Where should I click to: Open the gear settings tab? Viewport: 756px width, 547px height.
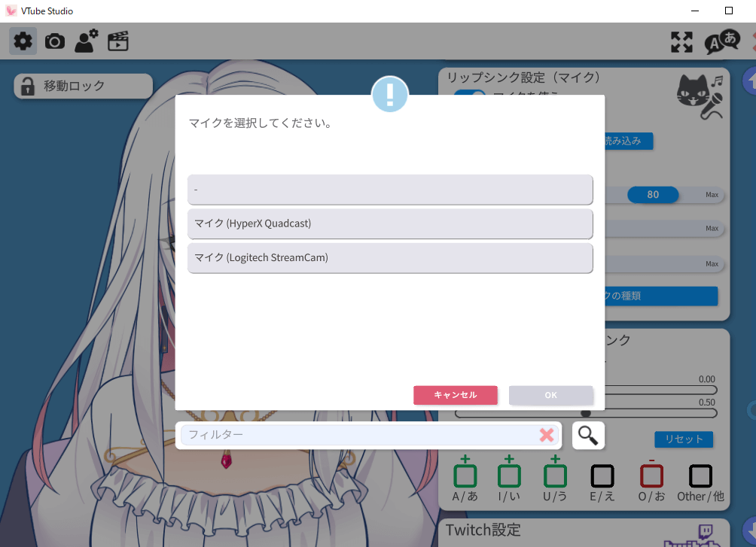click(23, 41)
